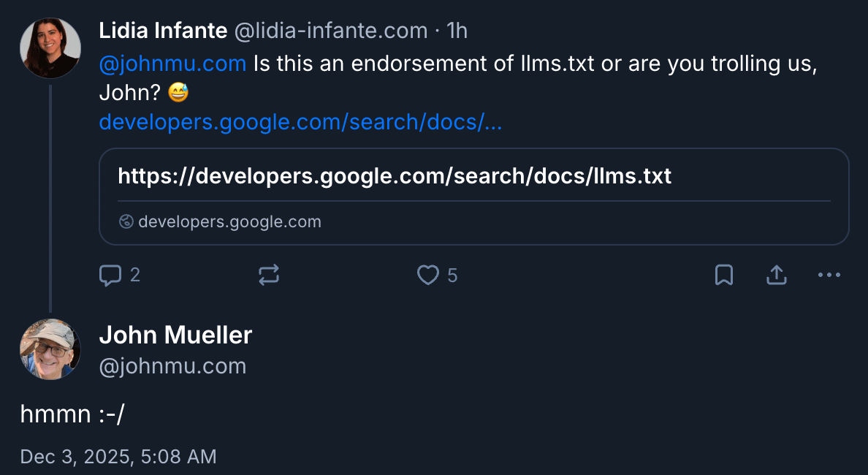The height and width of the screenshot is (475, 868).
Task: Open Lidia Infante's profile picture
Action: (50, 47)
